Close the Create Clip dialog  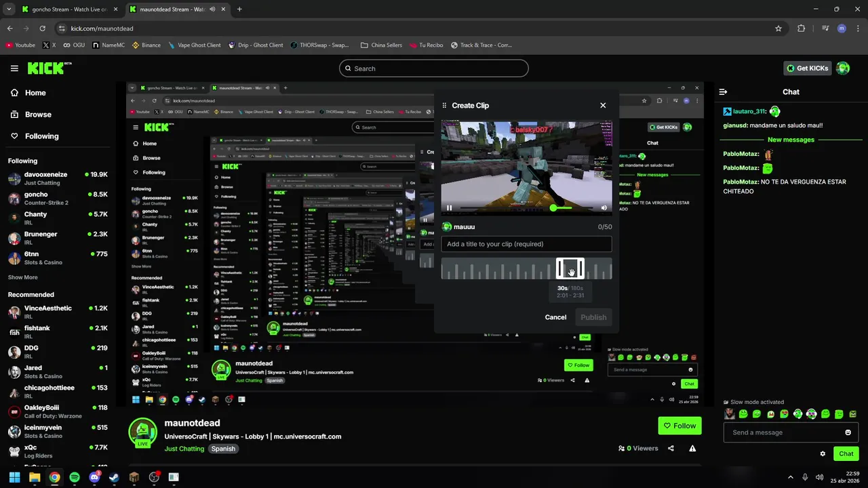tap(603, 105)
